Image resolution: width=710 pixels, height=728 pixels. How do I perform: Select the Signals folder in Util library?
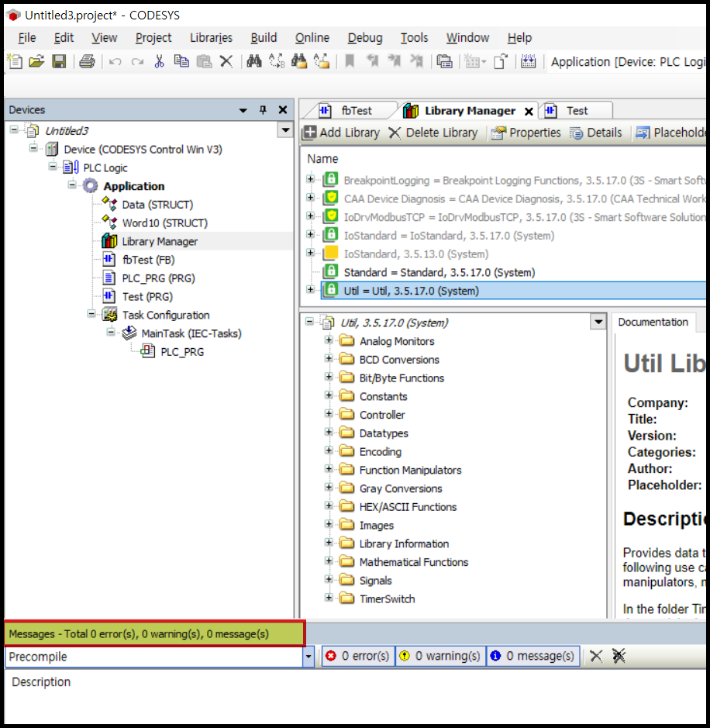point(375,581)
